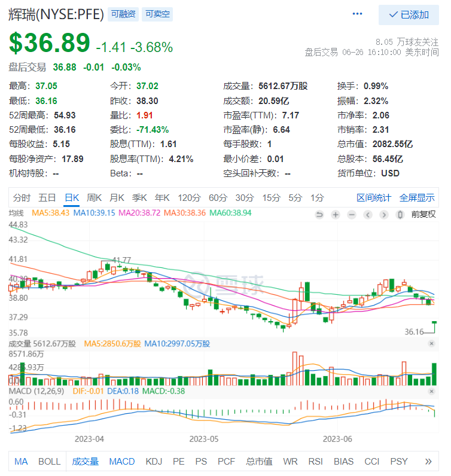Toggle the PCF indicator

pos(226,462)
